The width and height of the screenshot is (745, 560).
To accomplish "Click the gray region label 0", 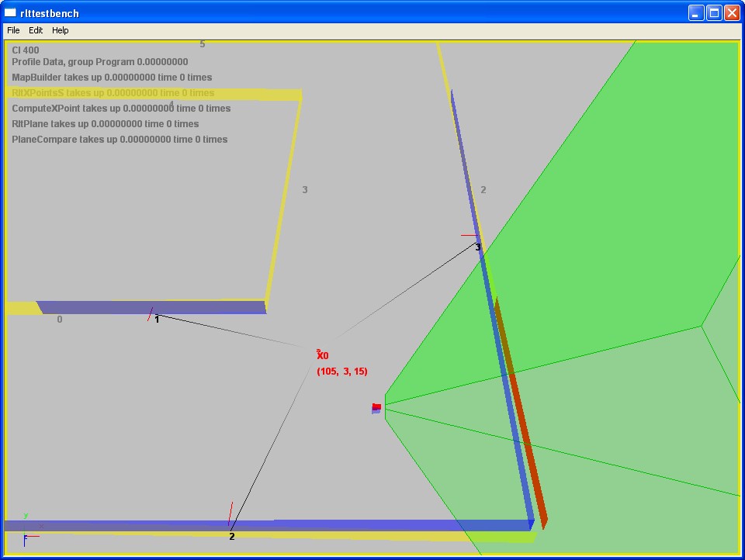I will click(x=60, y=320).
